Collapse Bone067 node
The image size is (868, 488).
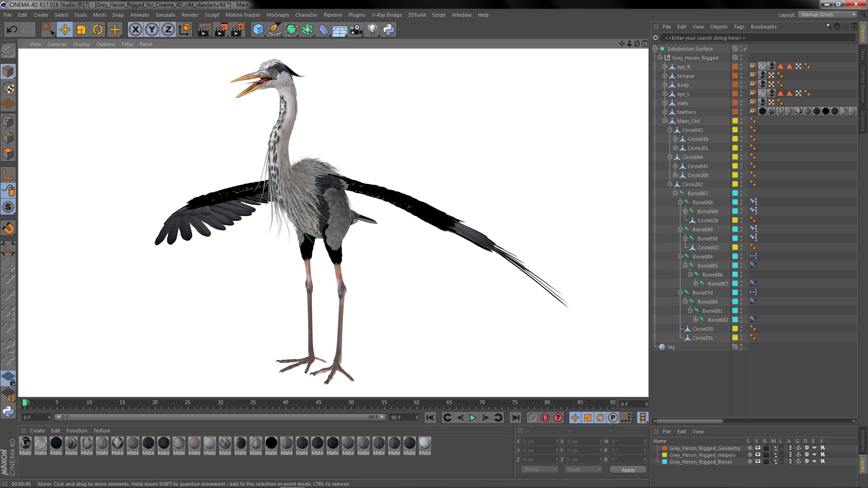tap(675, 193)
